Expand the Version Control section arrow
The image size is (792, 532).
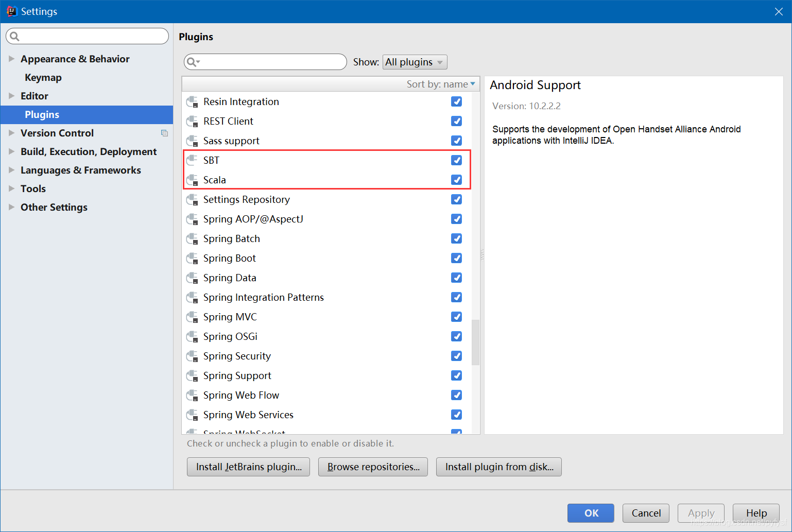[11, 133]
